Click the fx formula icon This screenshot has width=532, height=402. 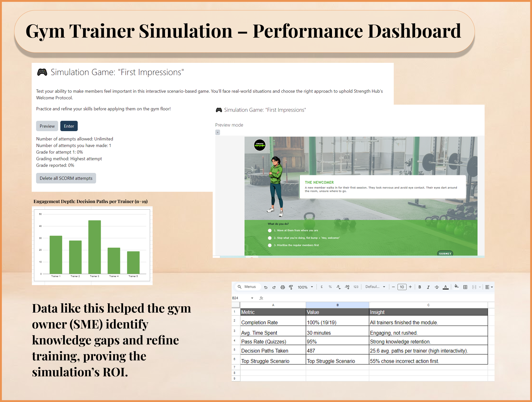(x=261, y=298)
